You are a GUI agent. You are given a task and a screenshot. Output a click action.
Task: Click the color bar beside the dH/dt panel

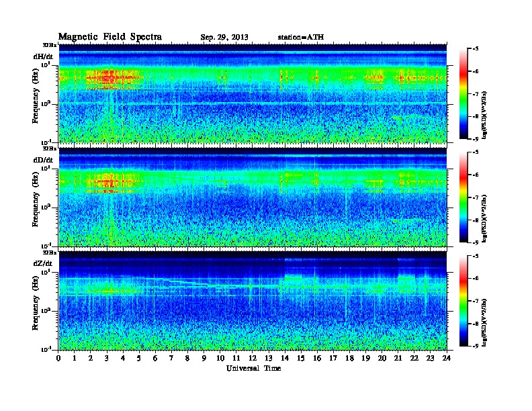[x=463, y=93]
